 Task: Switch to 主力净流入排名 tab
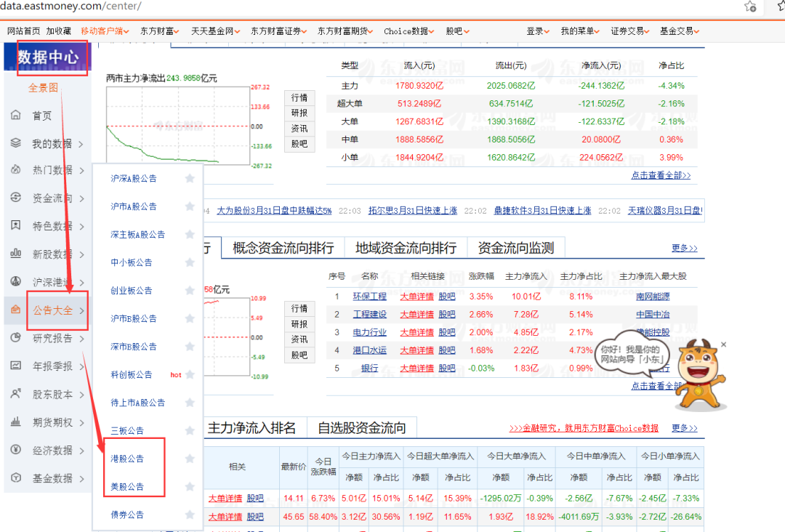click(251, 428)
